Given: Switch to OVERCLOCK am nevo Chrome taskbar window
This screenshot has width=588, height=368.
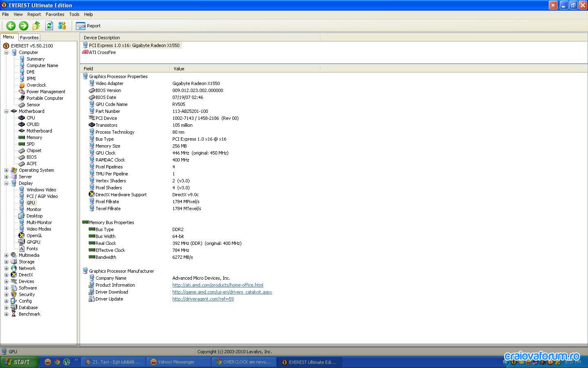Looking at the screenshot, I should 244,362.
